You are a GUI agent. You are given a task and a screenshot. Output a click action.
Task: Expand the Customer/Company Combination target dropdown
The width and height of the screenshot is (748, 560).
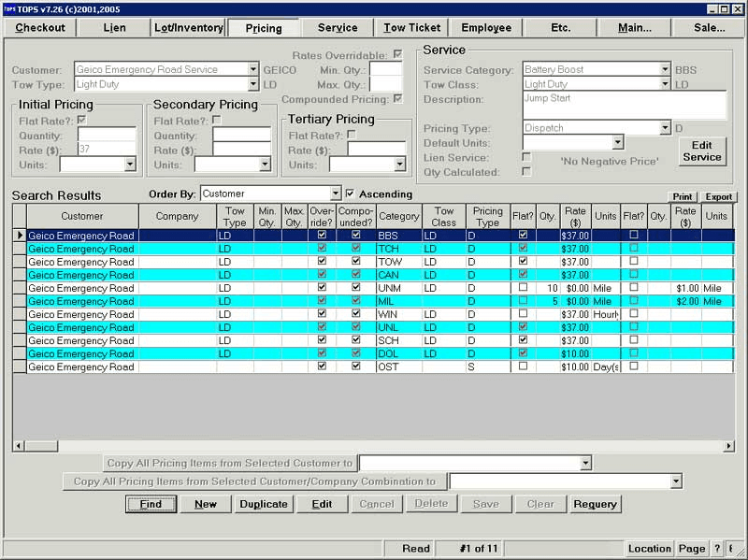click(676, 481)
